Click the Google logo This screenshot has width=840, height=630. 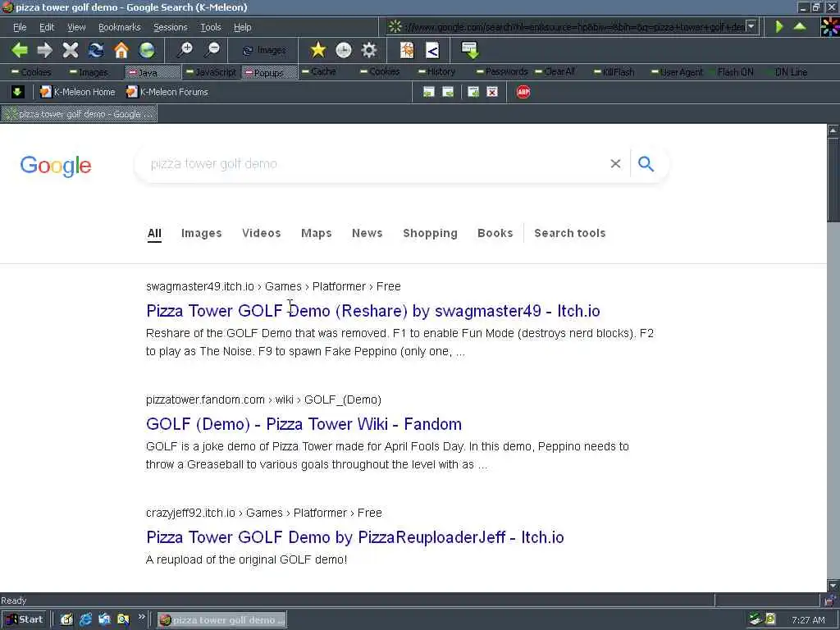pos(56,165)
